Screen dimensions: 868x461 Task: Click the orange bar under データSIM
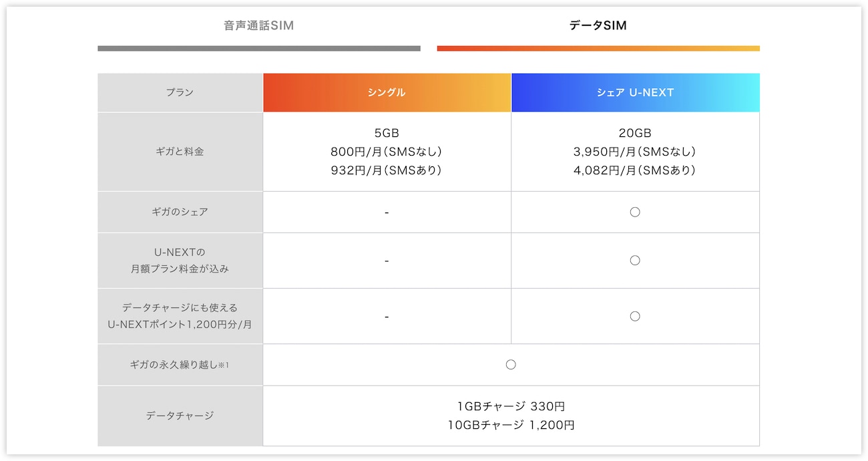click(x=598, y=48)
